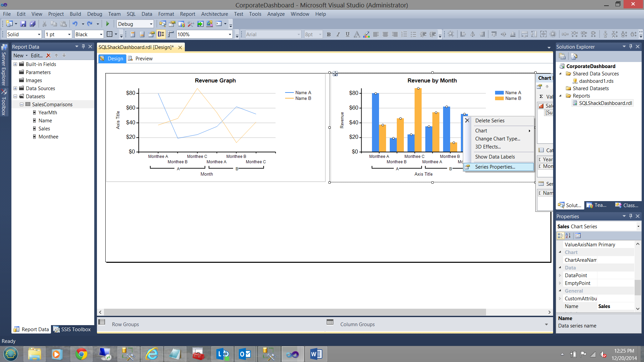
Task: Toggle the grouping pane toolbar button
Action: tap(161, 34)
